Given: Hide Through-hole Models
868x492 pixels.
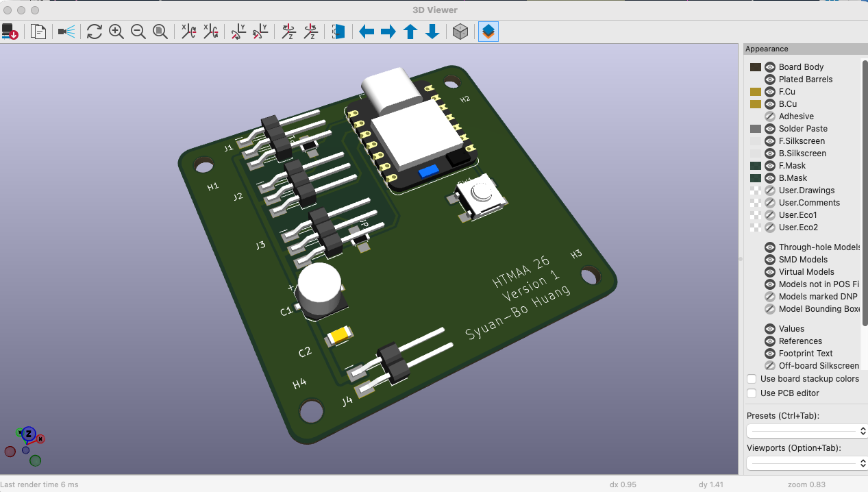Looking at the screenshot, I should click(x=770, y=247).
